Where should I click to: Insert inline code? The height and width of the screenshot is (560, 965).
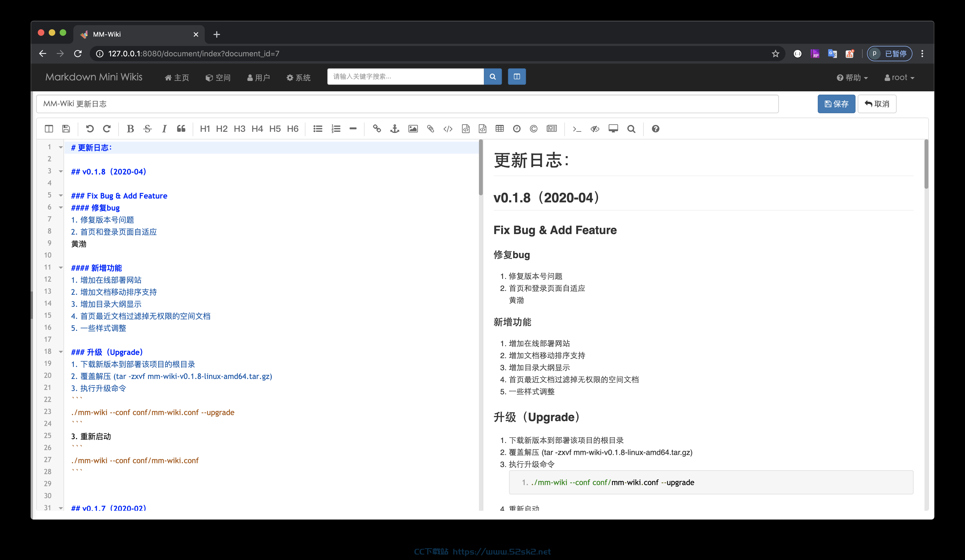(x=448, y=129)
